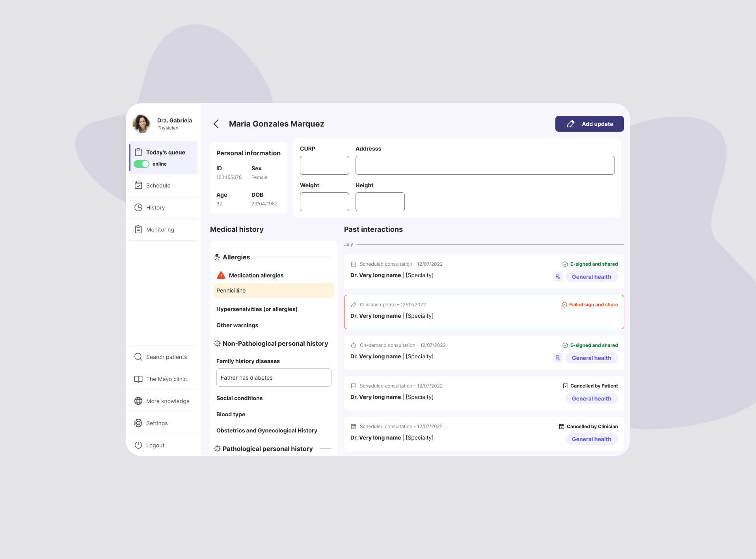Open the Schedule menu item
Screen dimensions: 756x559
(158, 185)
